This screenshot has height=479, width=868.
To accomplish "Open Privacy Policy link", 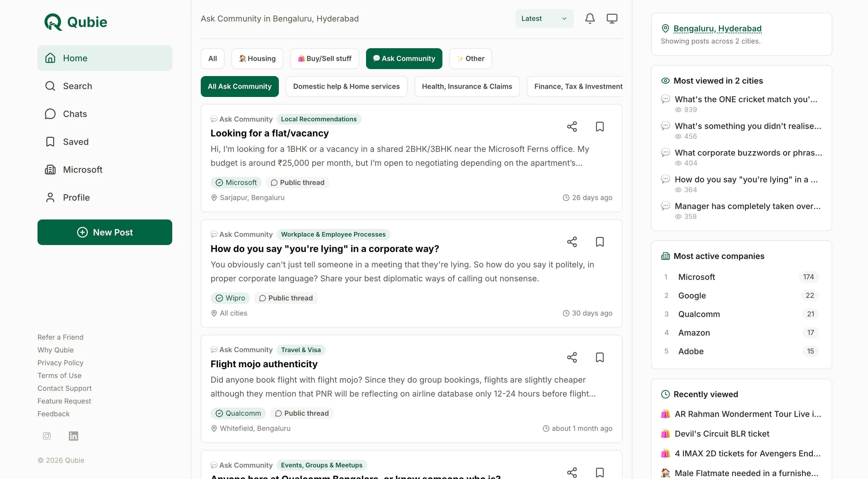I will tap(60, 363).
